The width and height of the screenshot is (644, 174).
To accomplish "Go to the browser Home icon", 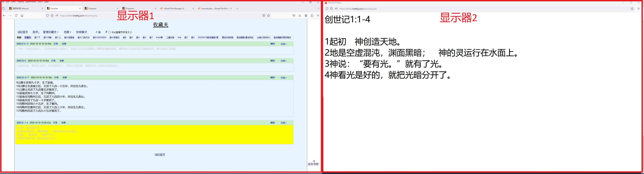I will 22,15.
